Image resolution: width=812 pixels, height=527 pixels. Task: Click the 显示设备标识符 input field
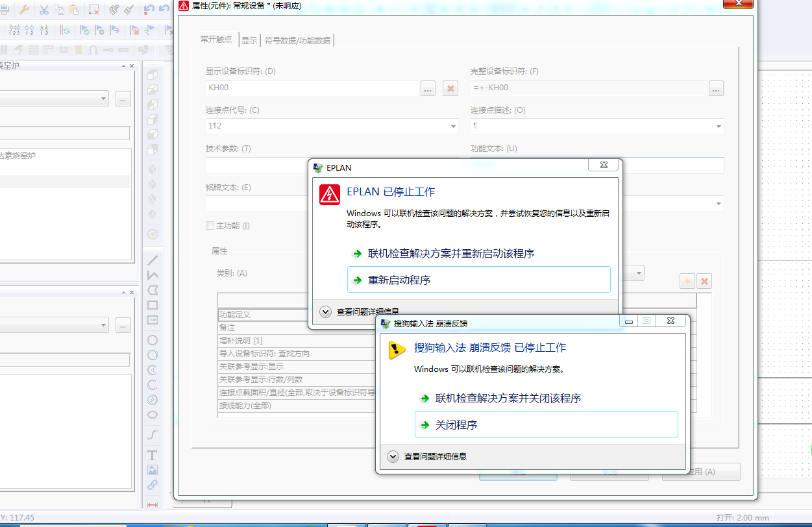pyautogui.click(x=312, y=88)
